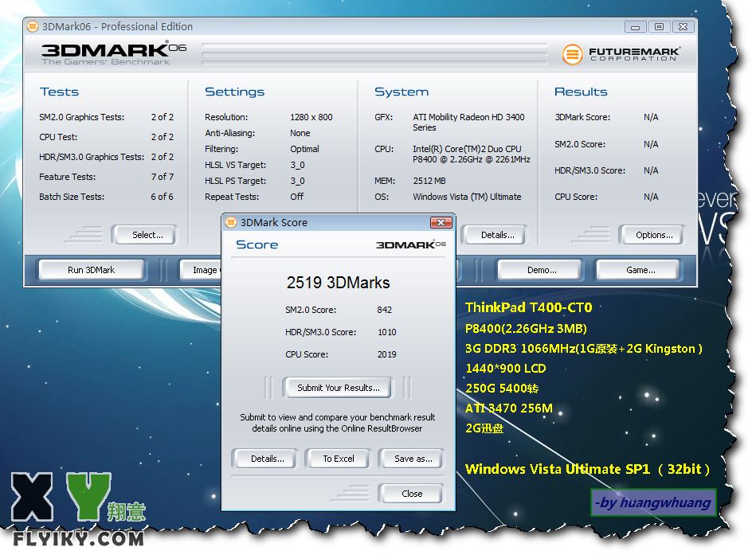This screenshot has height=555, width=756.
Task: Click the Batch Size Tests count 6 of 6
Action: click(x=162, y=197)
